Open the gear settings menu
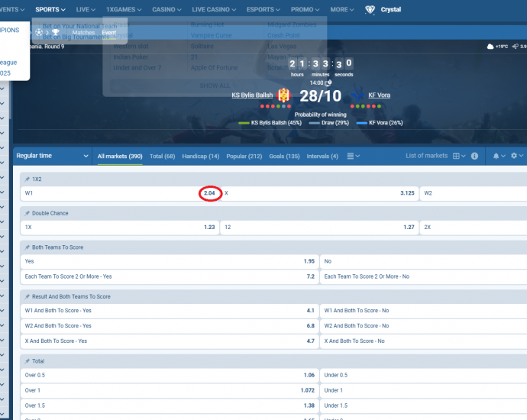This screenshot has width=527, height=420. click(517, 156)
